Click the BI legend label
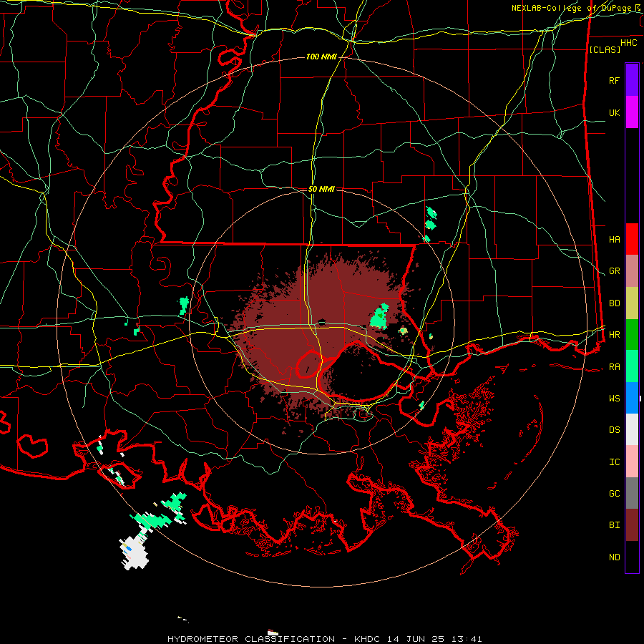This screenshot has width=644, height=644. [614, 525]
